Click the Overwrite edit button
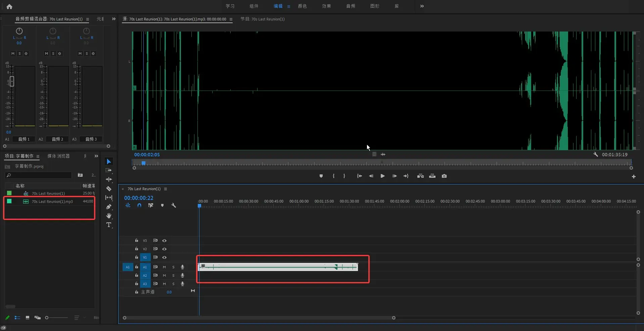The width and height of the screenshot is (644, 331). [432, 176]
